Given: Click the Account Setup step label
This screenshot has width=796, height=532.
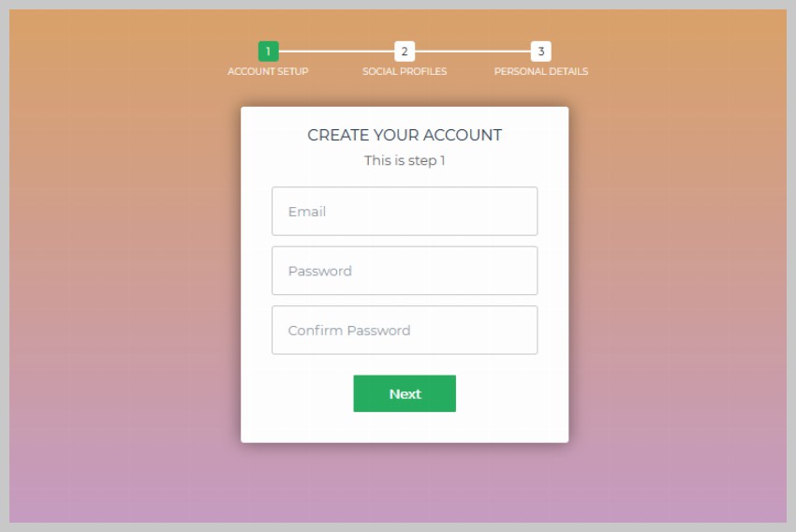Looking at the screenshot, I should [268, 72].
